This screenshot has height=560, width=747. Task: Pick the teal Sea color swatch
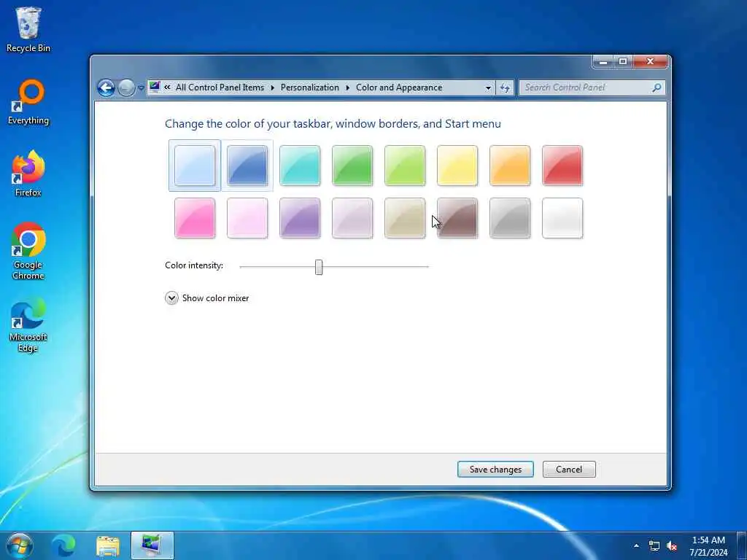300,166
